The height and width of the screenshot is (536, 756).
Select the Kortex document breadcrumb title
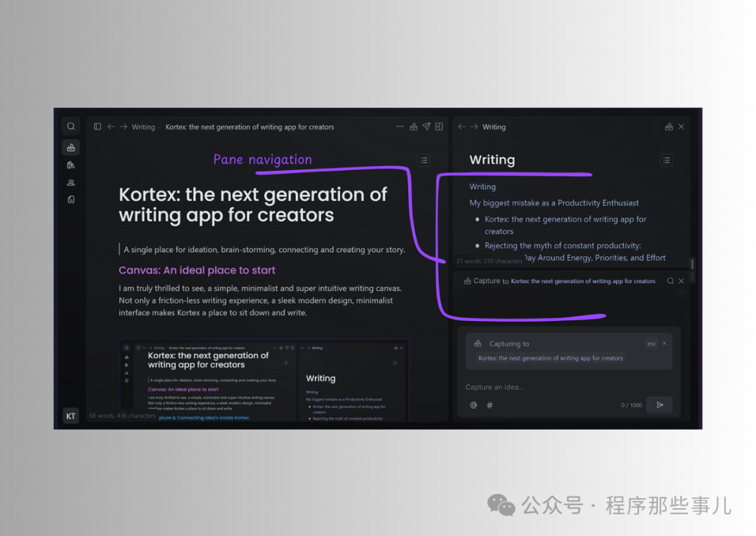click(250, 127)
